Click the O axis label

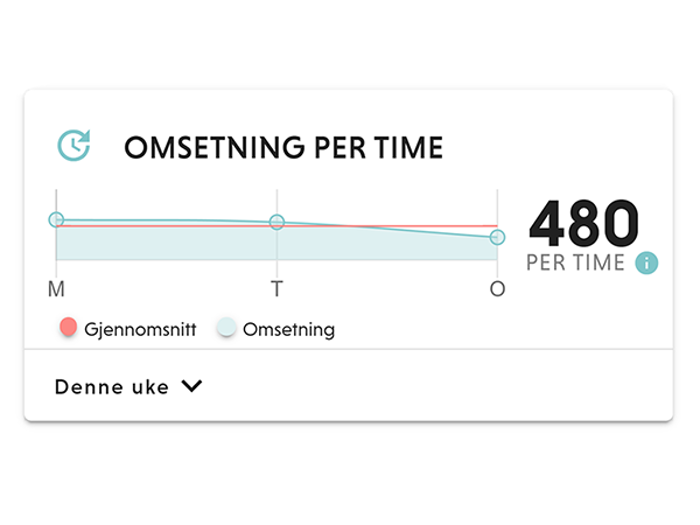[x=497, y=289]
